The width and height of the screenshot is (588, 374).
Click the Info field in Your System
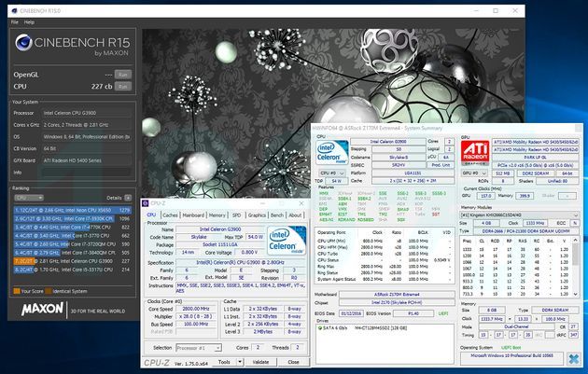click(x=86, y=173)
